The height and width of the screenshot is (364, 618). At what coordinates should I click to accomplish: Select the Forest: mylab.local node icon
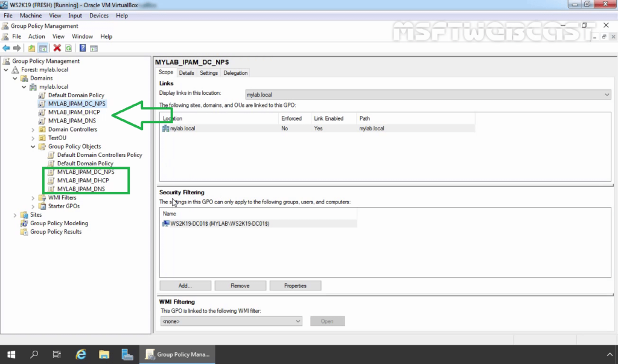point(15,70)
